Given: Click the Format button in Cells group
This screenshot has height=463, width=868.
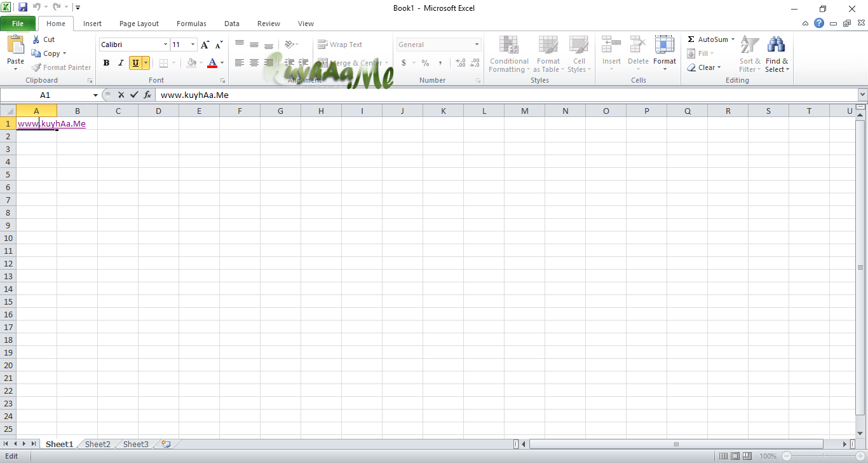Looking at the screenshot, I should coord(665,54).
